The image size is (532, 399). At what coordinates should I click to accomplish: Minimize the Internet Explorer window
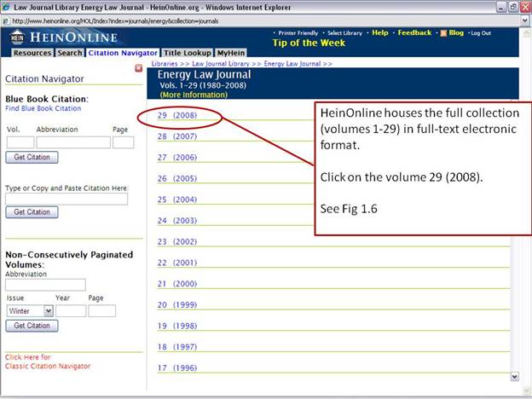(501, 7)
